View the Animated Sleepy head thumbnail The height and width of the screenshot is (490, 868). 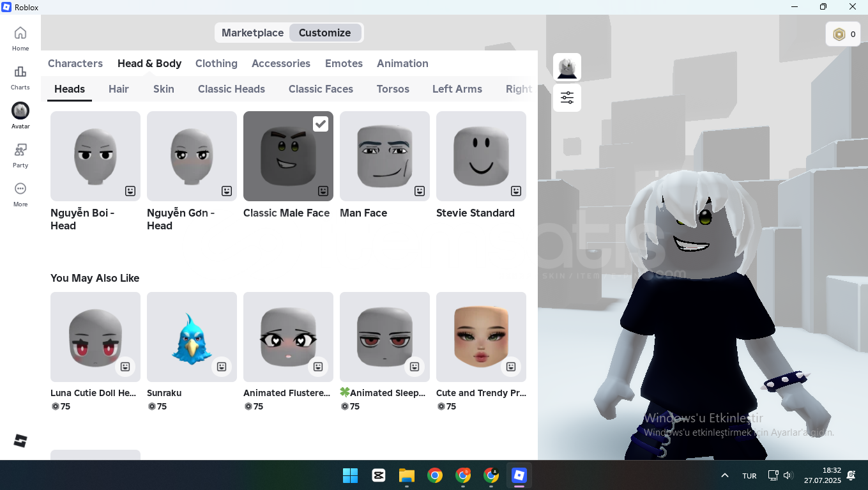click(385, 337)
